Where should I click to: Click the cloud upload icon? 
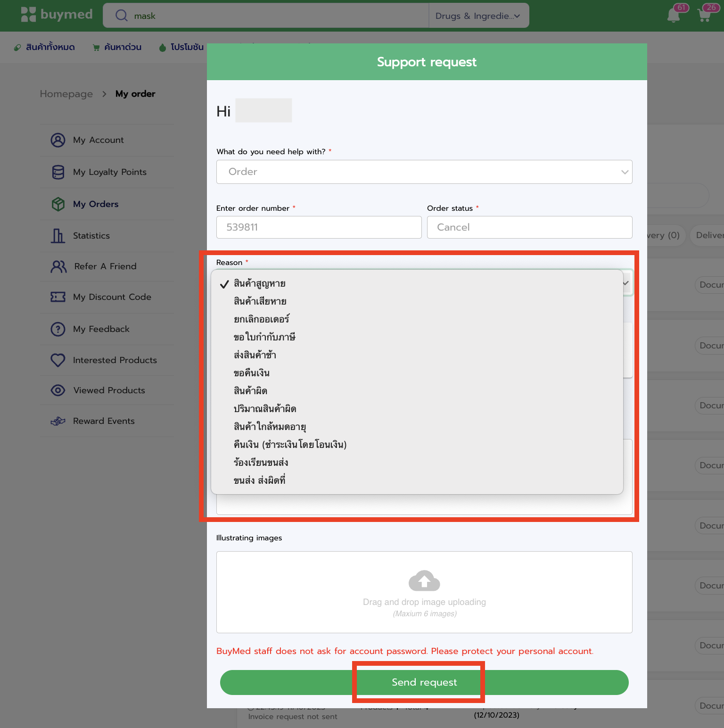coord(424,580)
